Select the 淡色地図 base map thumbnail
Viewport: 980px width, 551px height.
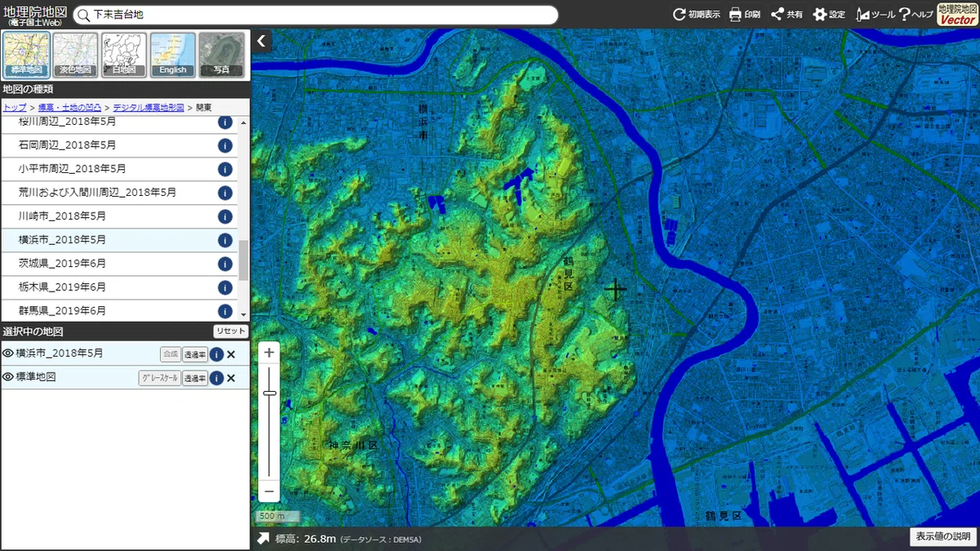76,55
